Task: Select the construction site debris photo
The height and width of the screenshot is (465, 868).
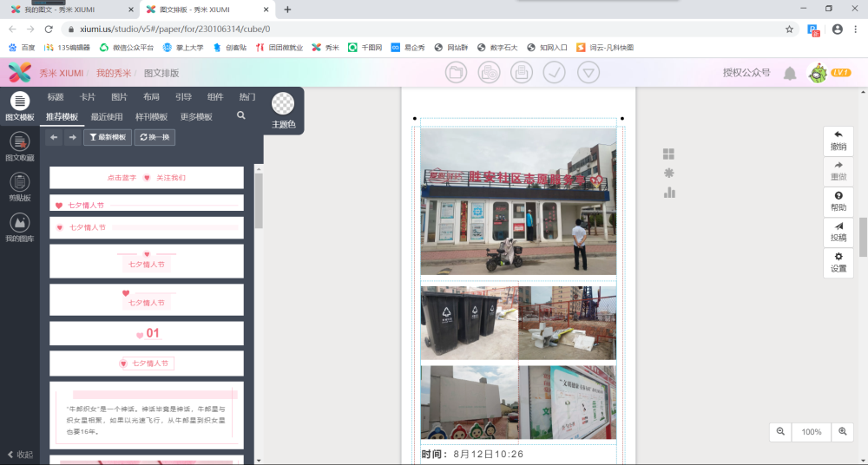Action: [568, 324]
